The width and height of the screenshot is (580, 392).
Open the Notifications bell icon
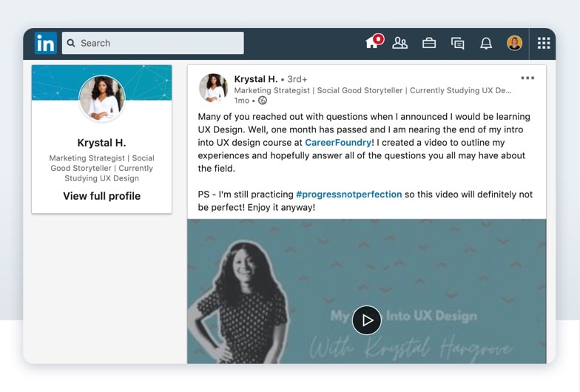pyautogui.click(x=486, y=43)
